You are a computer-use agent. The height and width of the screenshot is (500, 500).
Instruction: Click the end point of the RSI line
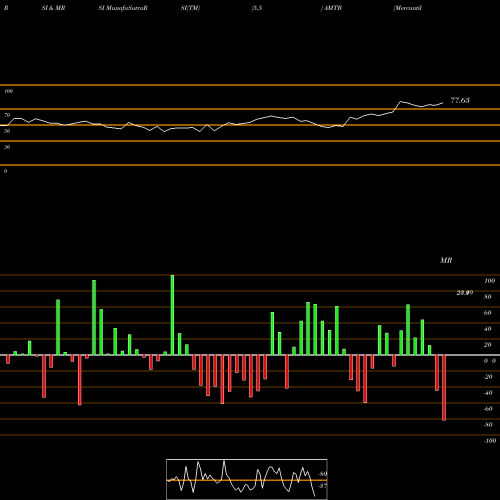click(443, 103)
